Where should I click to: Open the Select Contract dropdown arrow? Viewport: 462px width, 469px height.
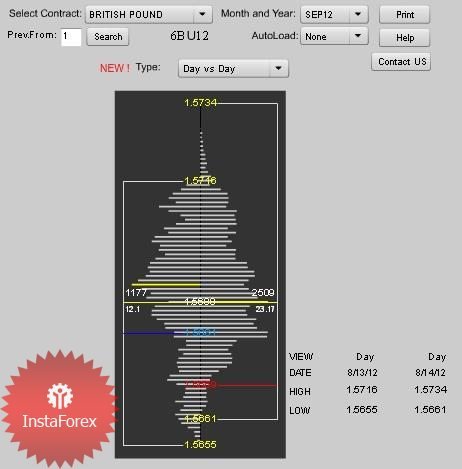pos(202,15)
